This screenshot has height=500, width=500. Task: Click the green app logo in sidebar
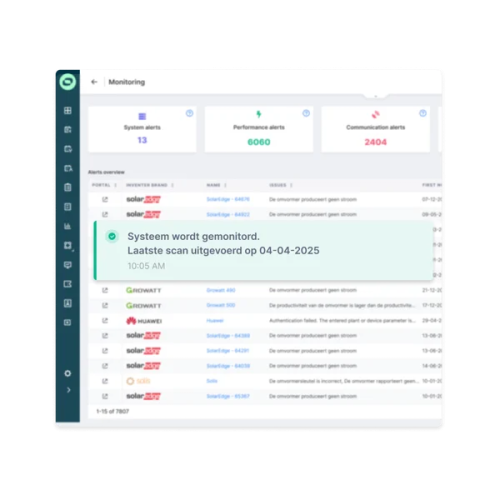coord(68,82)
